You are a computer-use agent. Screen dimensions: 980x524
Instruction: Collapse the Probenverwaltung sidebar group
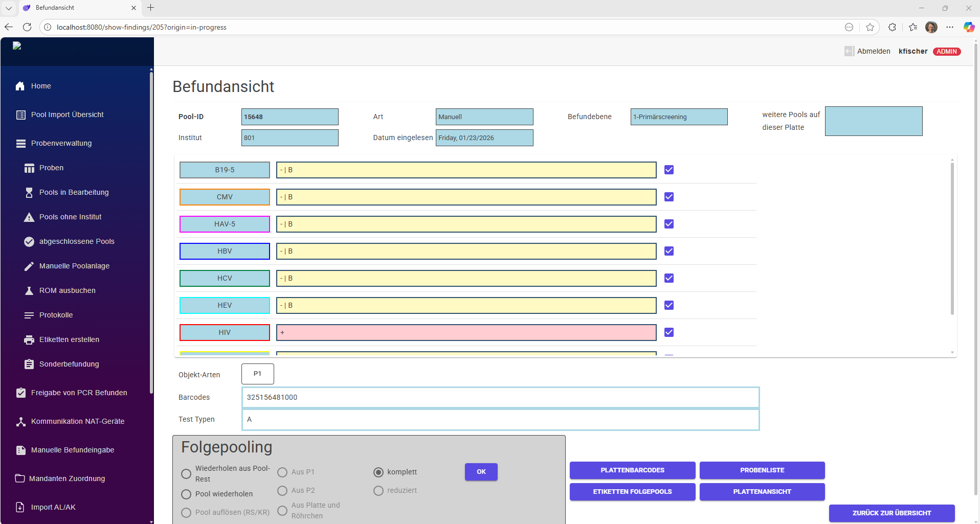pyautogui.click(x=61, y=143)
